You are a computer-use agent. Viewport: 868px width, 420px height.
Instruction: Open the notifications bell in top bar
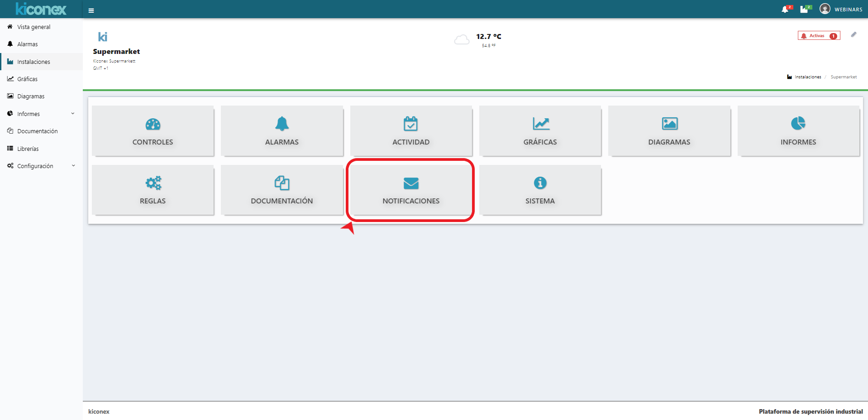[785, 10]
